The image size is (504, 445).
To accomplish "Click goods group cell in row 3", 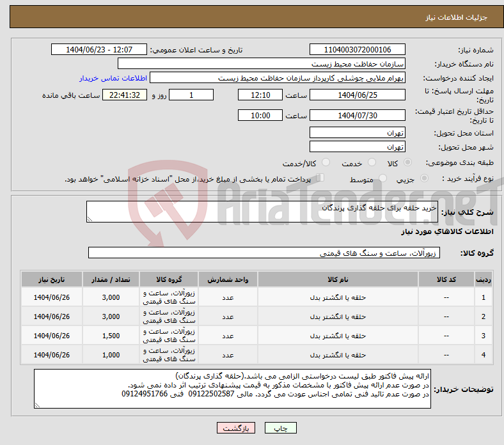I will (169, 336).
